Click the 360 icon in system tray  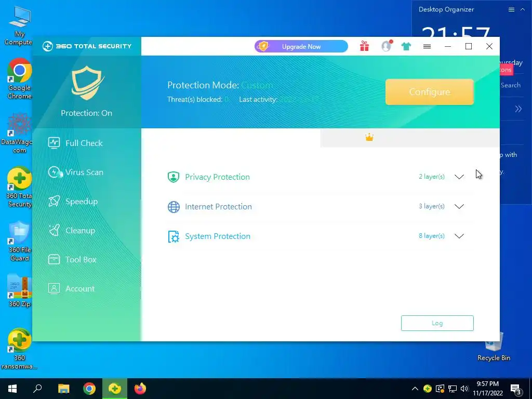coord(428,389)
